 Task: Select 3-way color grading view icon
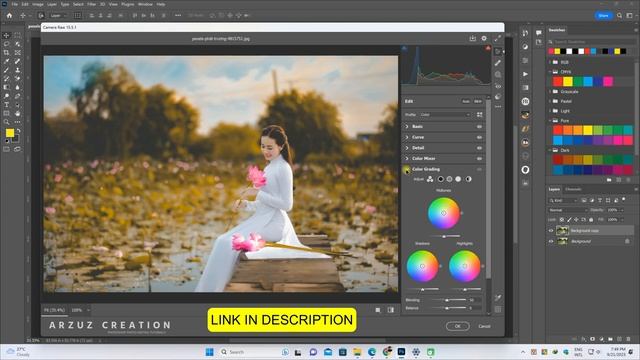[430, 179]
